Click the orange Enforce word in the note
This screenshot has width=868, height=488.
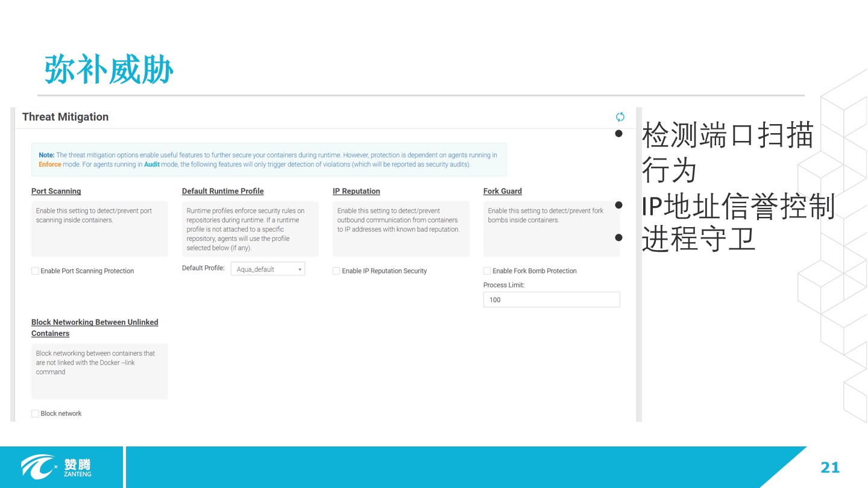[50, 164]
